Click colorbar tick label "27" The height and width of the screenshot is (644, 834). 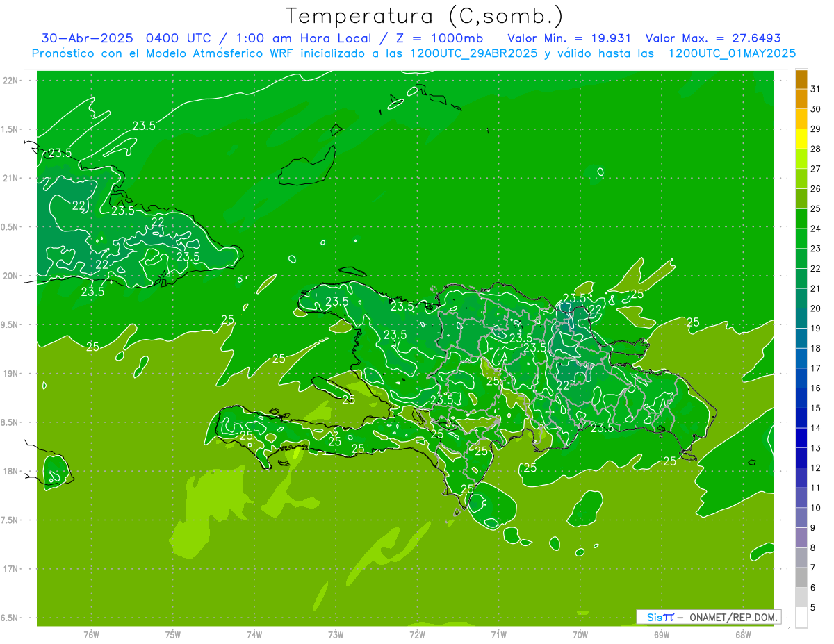pyautogui.click(x=816, y=169)
